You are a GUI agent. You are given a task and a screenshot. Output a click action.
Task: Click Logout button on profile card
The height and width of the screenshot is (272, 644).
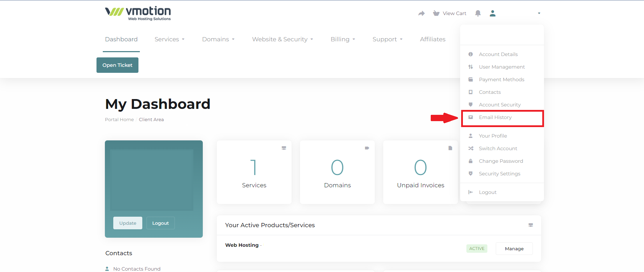point(160,223)
